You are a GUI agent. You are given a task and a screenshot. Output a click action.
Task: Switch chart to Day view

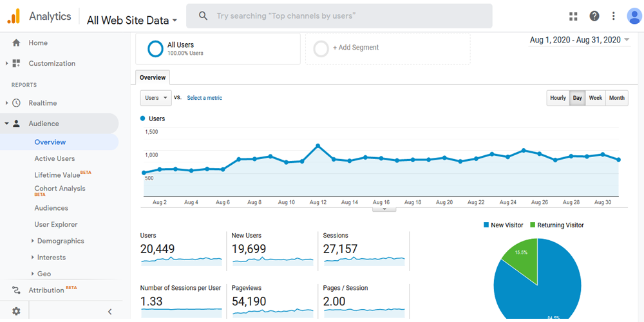click(x=578, y=98)
